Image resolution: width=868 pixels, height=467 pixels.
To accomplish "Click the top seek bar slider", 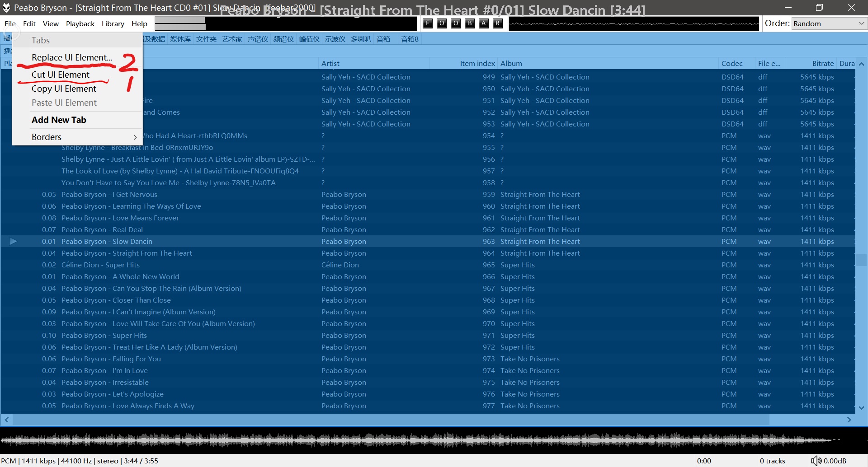I will [x=286, y=23].
